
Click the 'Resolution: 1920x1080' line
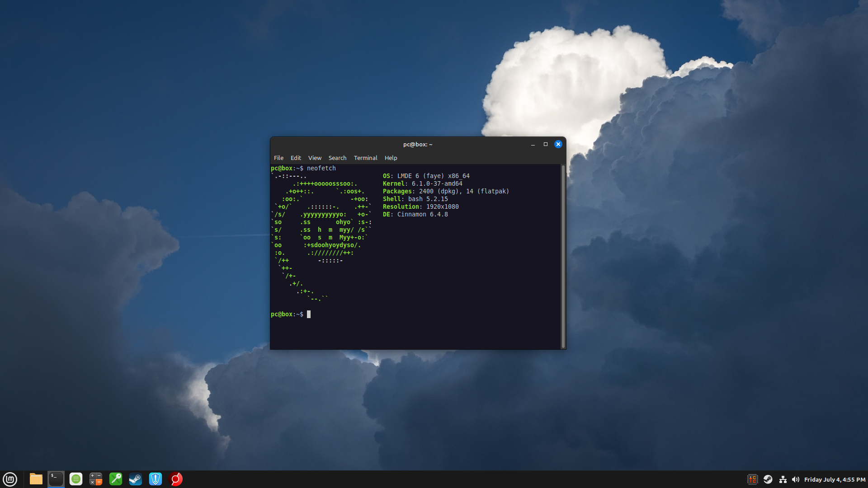(421, 206)
